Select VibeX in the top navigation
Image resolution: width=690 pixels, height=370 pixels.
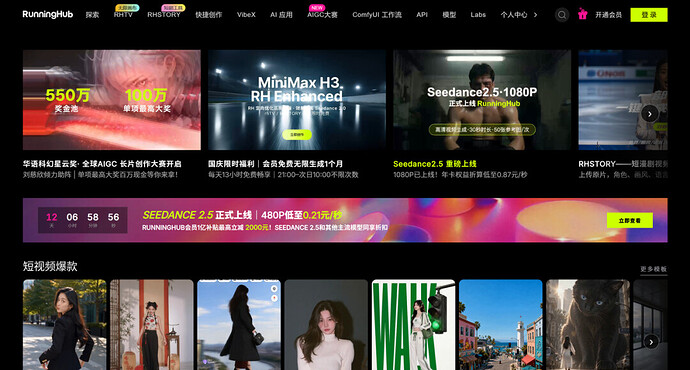(x=246, y=15)
